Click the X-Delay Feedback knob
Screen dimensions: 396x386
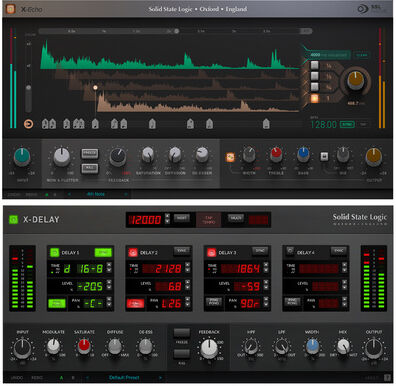209,349
